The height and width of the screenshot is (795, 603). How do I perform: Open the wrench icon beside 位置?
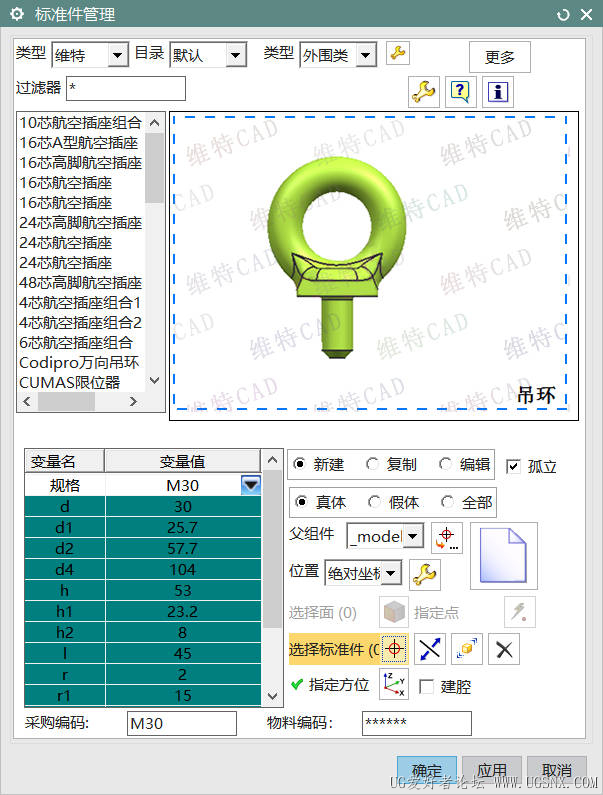click(x=424, y=574)
